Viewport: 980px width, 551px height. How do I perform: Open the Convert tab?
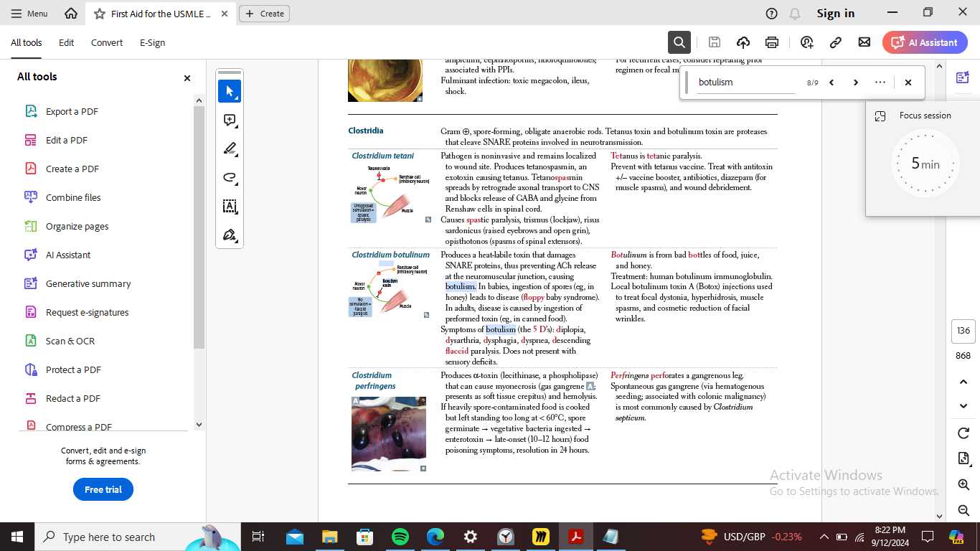coord(107,42)
